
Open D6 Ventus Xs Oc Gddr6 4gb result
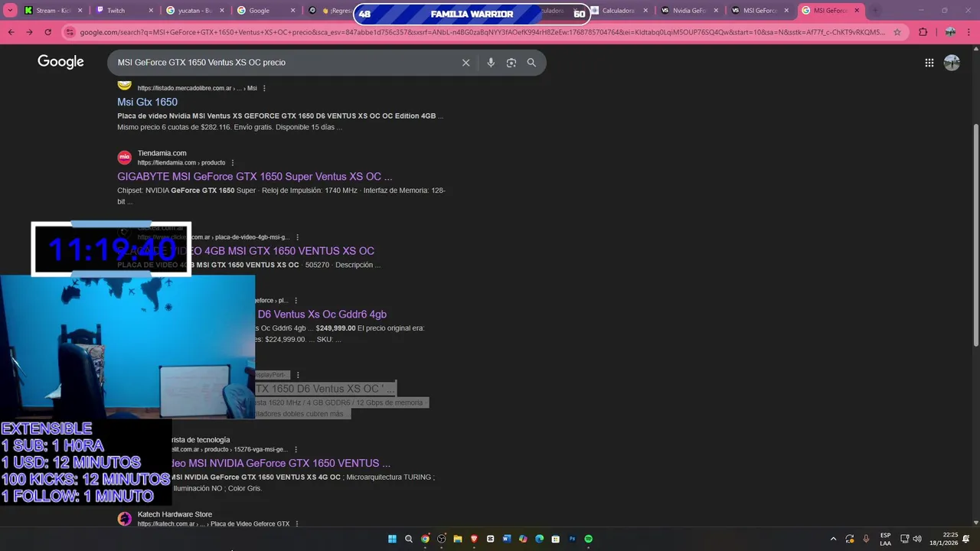[x=322, y=315]
